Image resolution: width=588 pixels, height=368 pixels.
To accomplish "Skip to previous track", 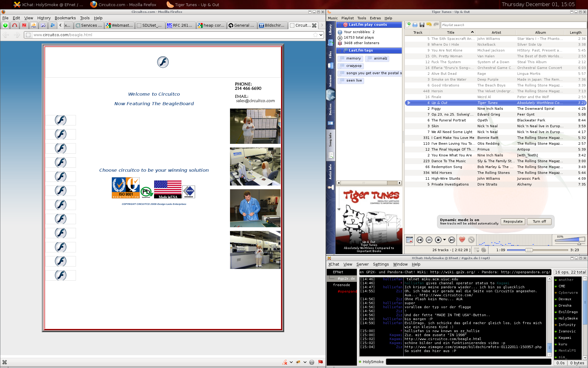I will pyautogui.click(x=420, y=240).
